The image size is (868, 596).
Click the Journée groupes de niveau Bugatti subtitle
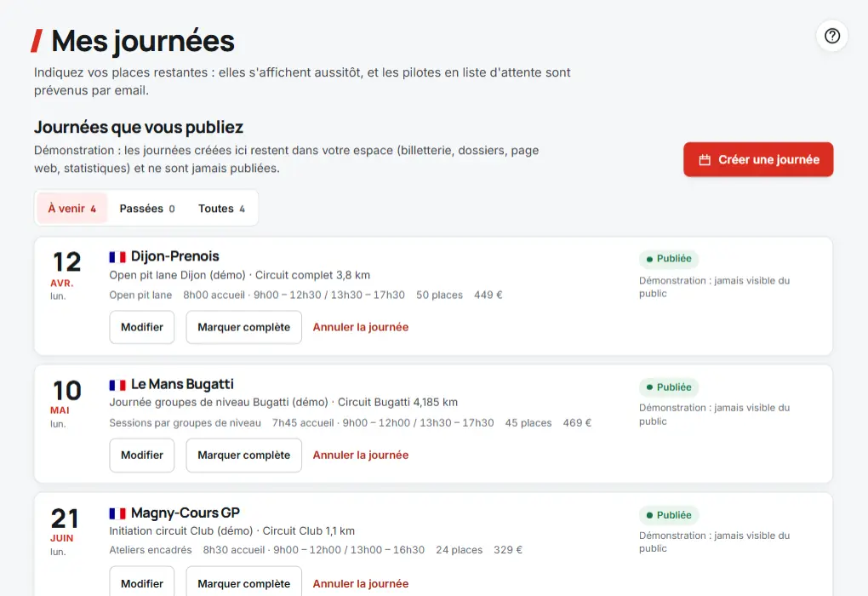coord(219,402)
